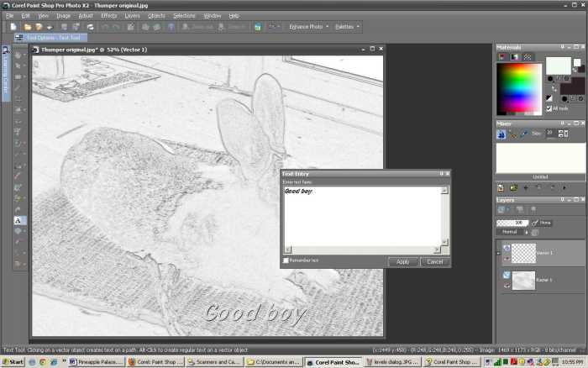Click the Windows Start button
This screenshot has height=368, width=588.
[x=13, y=362]
